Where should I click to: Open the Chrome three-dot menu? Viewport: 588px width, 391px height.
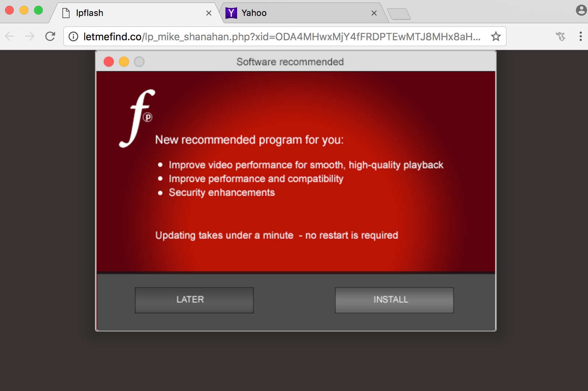pos(580,36)
